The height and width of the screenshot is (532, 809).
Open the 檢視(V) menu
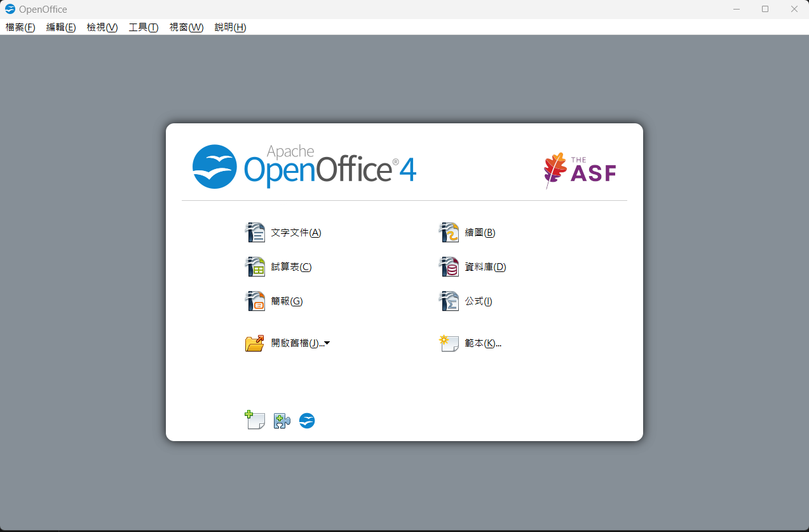pos(102,27)
